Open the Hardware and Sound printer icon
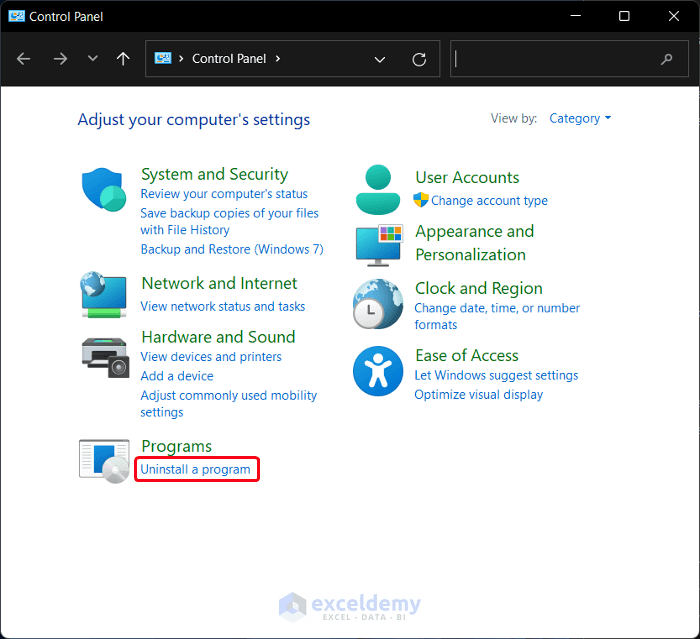 click(x=105, y=357)
